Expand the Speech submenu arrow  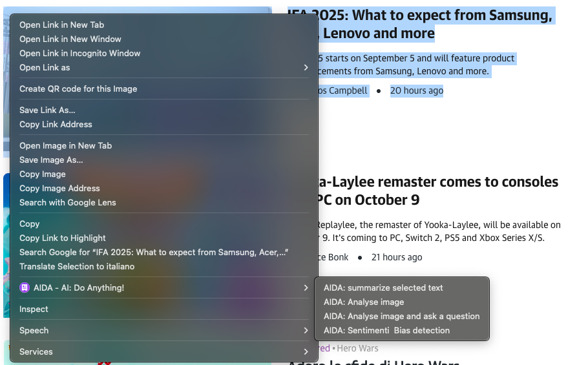[306, 331]
